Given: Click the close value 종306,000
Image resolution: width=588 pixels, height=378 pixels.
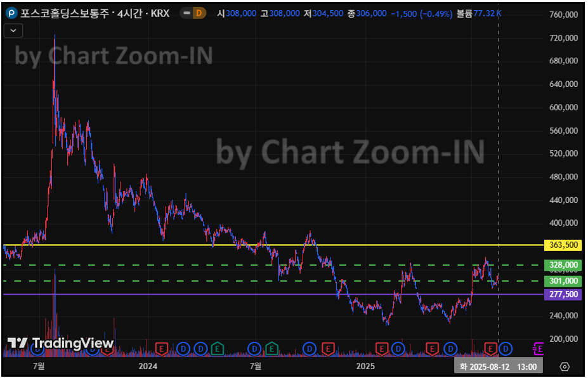Looking at the screenshot, I should 367,13.
